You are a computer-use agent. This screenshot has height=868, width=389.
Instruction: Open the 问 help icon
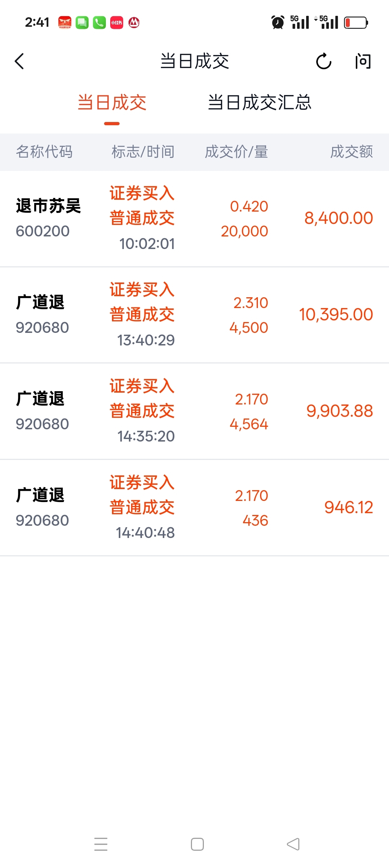(x=363, y=61)
